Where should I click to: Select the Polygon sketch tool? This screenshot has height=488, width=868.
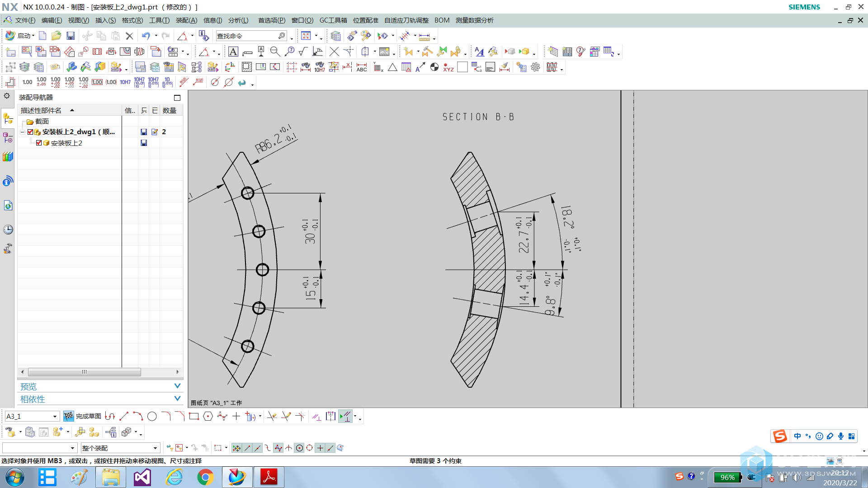click(x=208, y=416)
